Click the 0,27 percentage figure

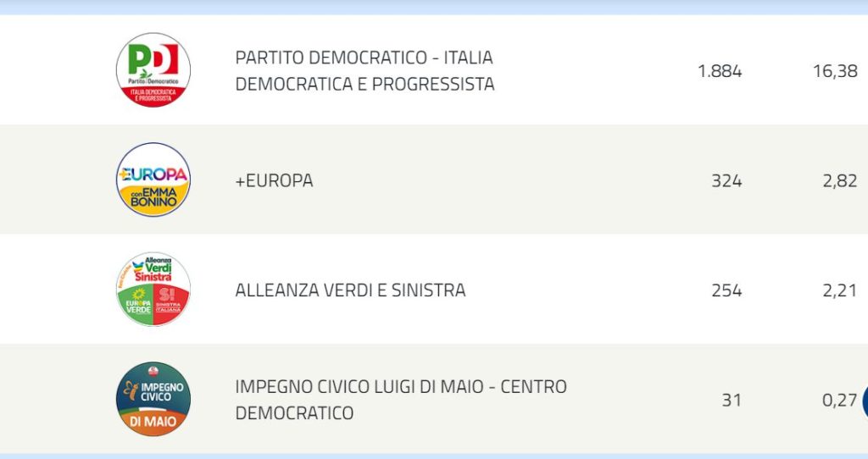point(840,400)
